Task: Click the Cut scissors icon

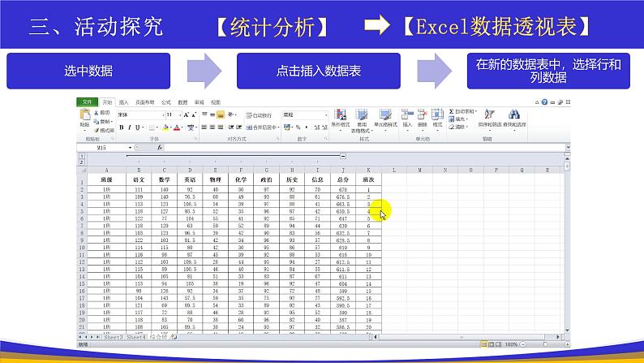Action: [x=96, y=113]
